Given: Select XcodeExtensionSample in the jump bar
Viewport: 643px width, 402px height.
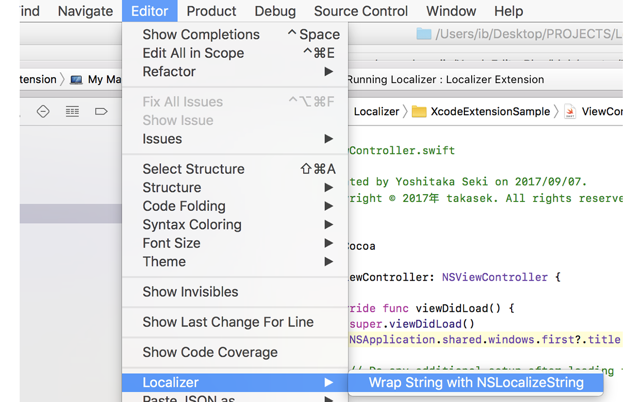Looking at the screenshot, I should 490,112.
